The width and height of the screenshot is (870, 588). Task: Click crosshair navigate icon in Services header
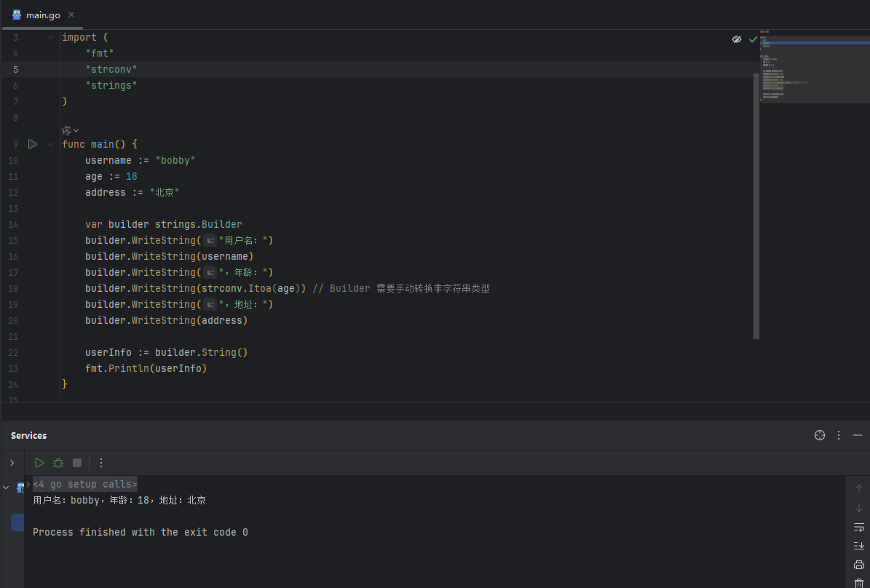[820, 435]
